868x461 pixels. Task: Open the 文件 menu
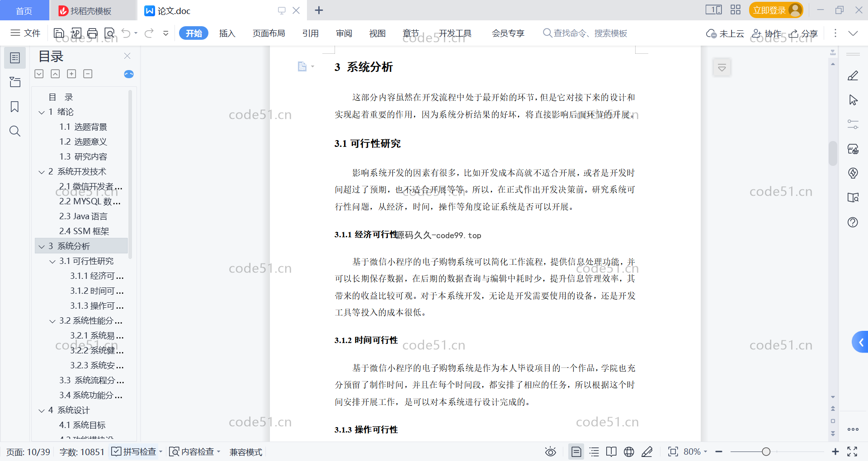(x=26, y=33)
